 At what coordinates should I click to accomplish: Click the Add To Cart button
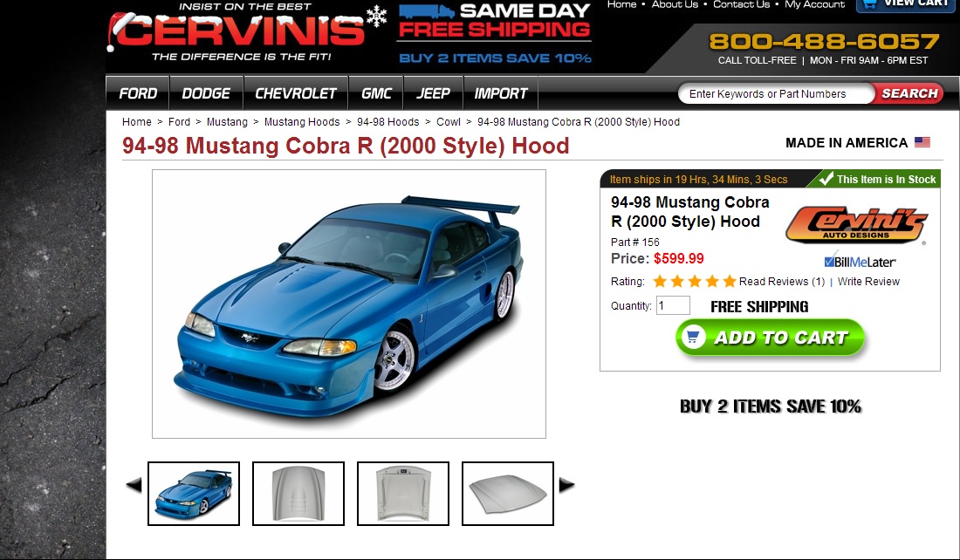770,338
